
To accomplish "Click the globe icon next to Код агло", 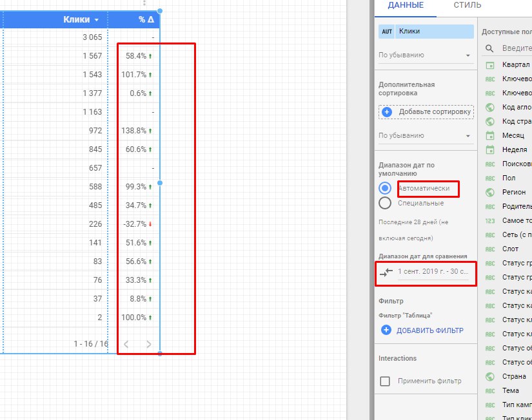I will tap(490, 107).
